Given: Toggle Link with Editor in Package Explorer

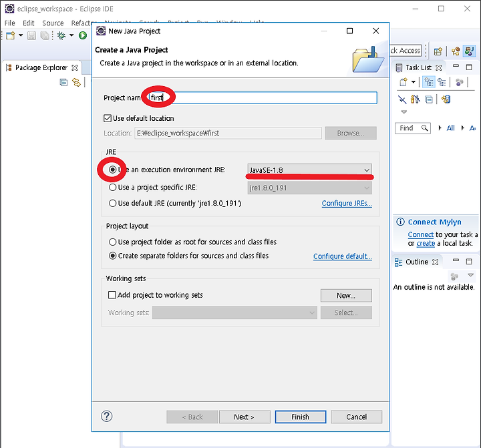Looking at the screenshot, I should point(76,82).
